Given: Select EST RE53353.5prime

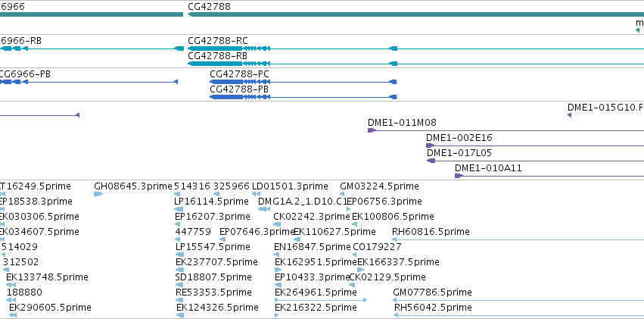Looking at the screenshot, I should [x=213, y=292].
